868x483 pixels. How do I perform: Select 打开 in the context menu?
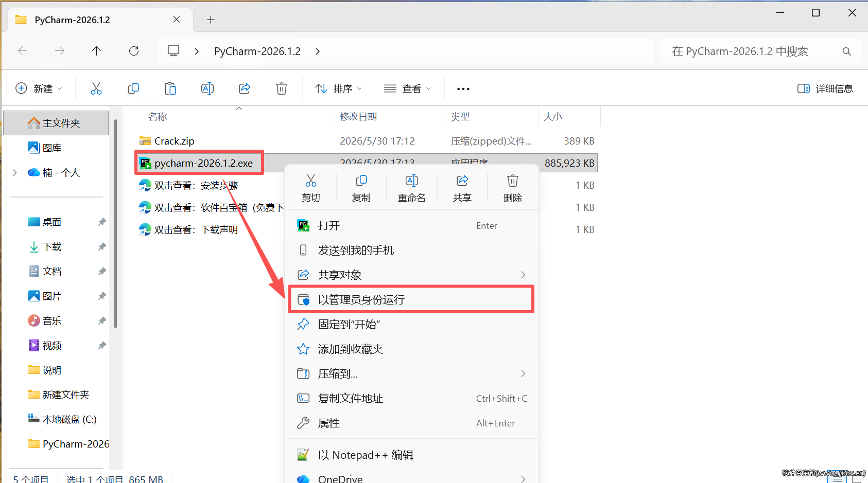(x=412, y=226)
